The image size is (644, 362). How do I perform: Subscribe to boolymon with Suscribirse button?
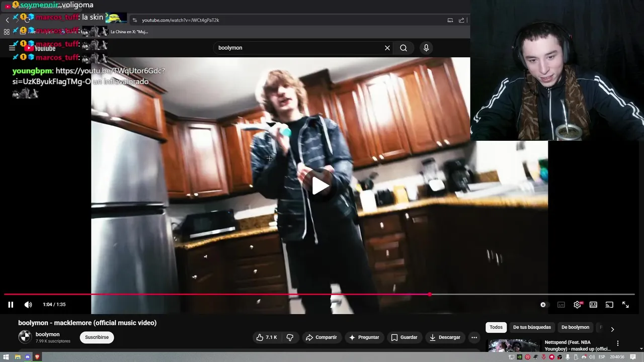(97, 337)
